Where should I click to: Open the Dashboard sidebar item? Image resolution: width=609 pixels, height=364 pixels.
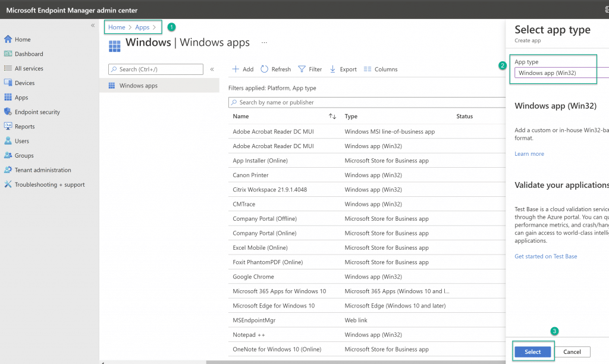click(23, 54)
